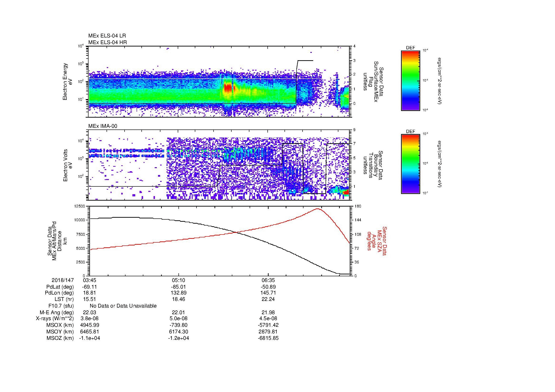Screen dimensions: 555x392
Task: Click the MEx Alt/Mars/Pd Distance axis label
Action: [58, 241]
